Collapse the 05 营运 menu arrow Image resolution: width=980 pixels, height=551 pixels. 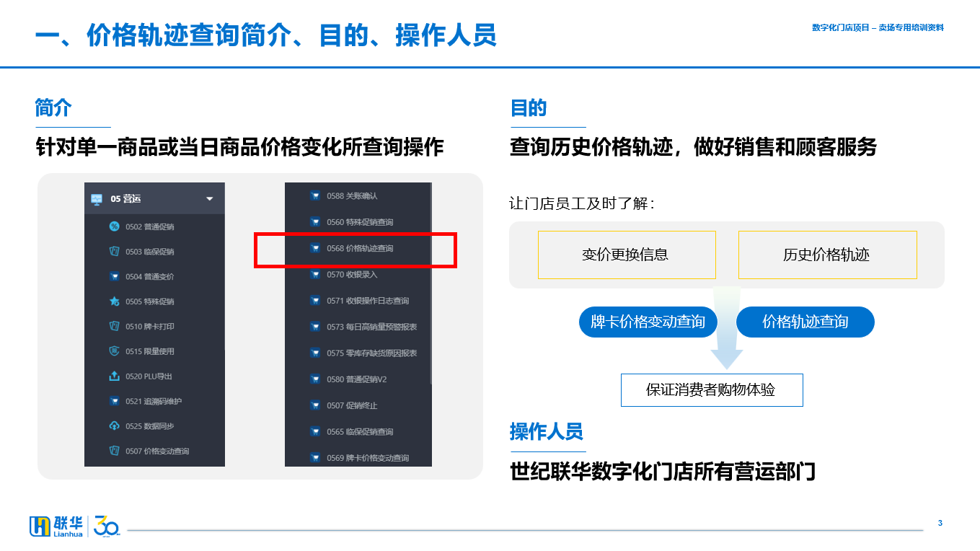pos(210,199)
